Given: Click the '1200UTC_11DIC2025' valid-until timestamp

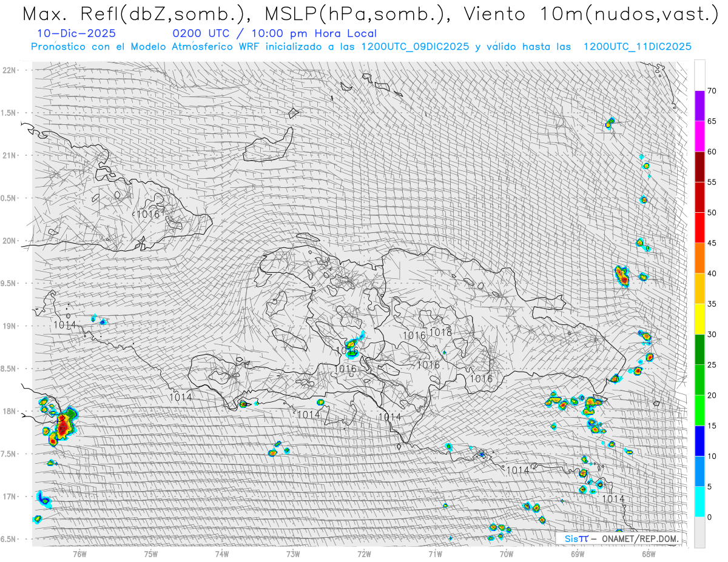Looking at the screenshot, I should 637,47.
